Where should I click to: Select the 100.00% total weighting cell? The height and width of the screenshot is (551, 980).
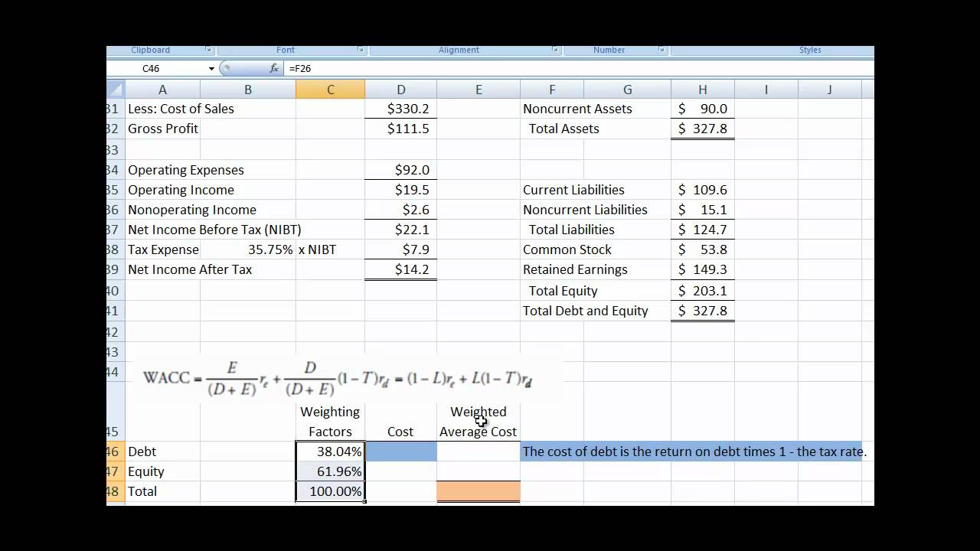330,491
